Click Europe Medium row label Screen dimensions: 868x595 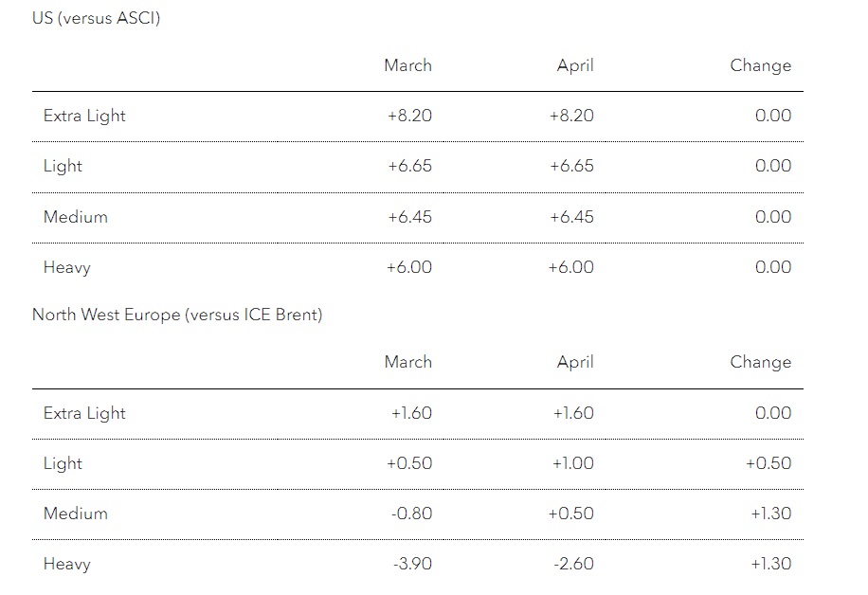tap(75, 514)
